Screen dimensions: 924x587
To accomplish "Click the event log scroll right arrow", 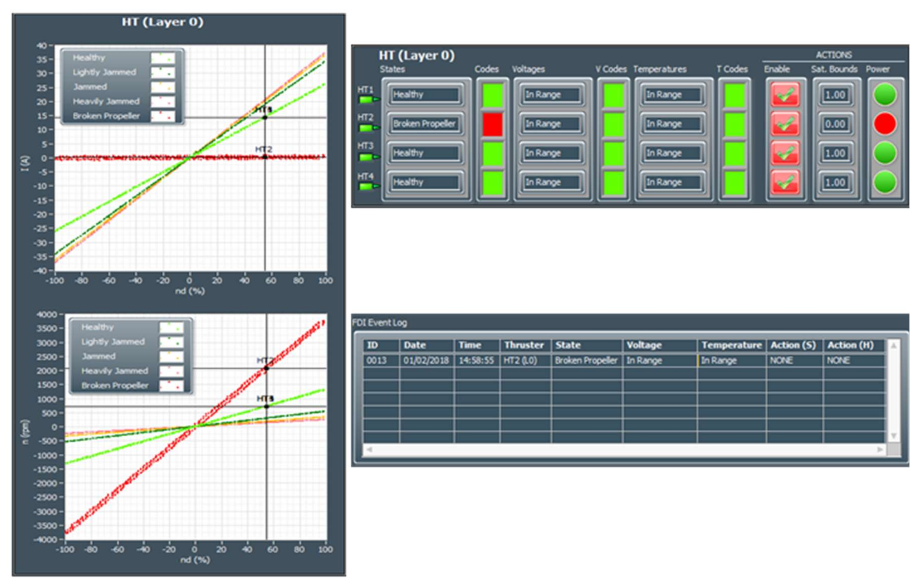I will tap(880, 449).
